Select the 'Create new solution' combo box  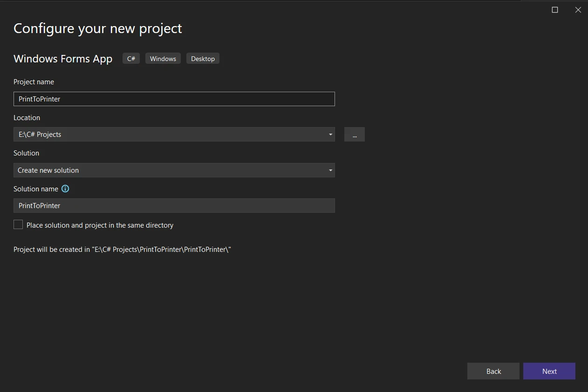[168, 170]
